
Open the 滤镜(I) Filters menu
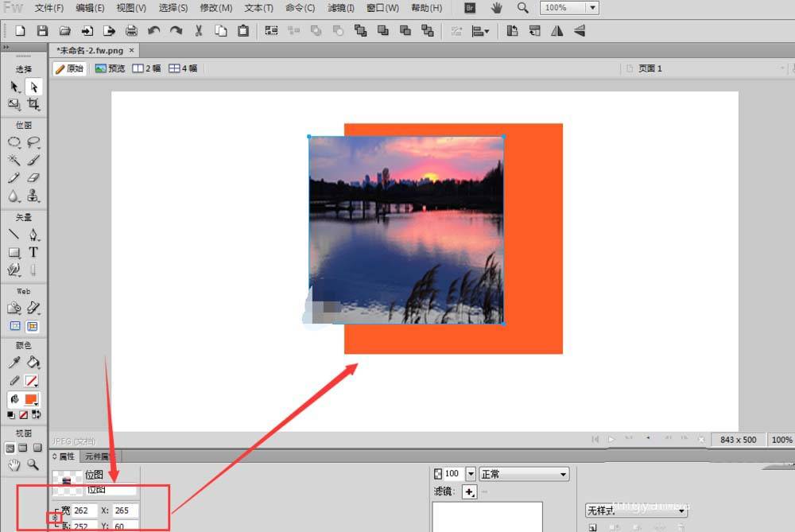click(x=340, y=8)
